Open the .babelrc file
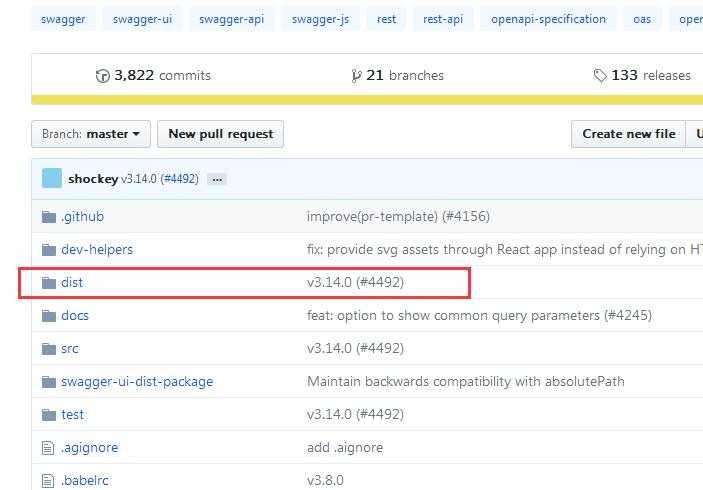 (x=85, y=481)
